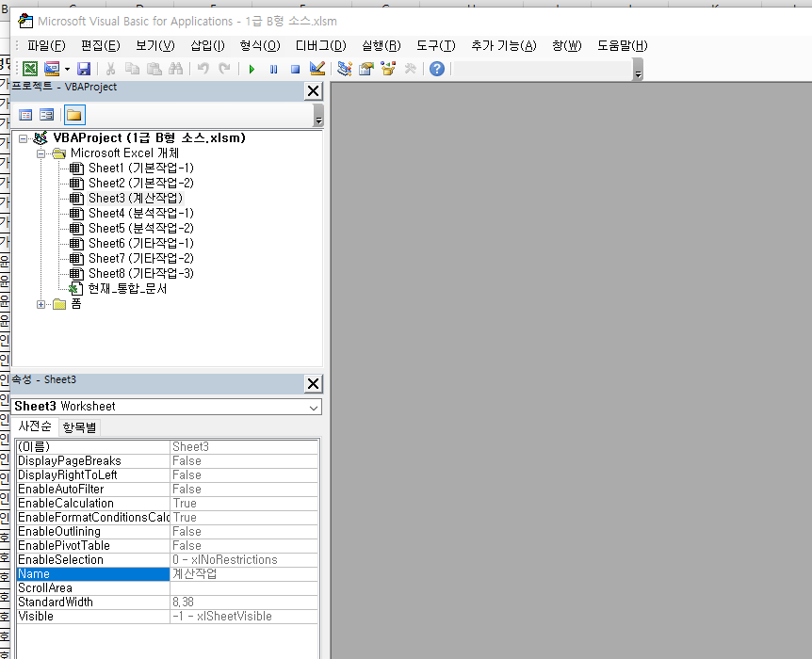
Task: Open the 실행(R) menu
Action: coord(382,45)
